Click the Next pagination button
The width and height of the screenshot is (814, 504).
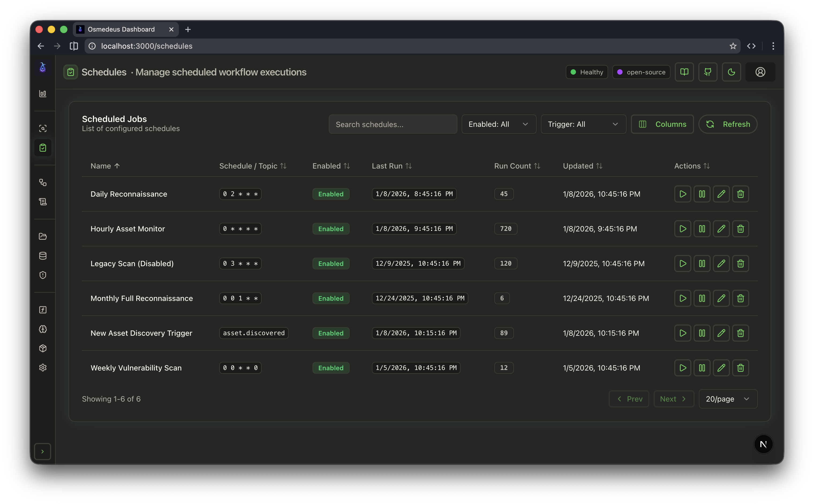tap(673, 399)
